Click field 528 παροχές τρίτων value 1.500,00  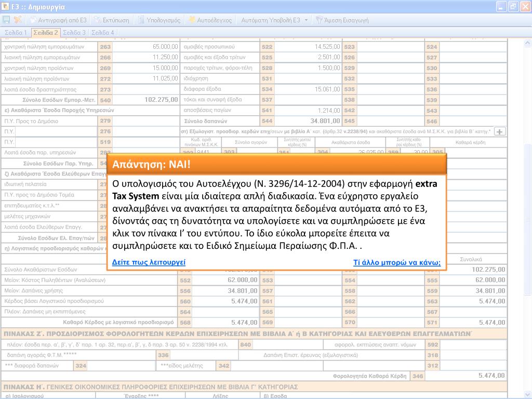(x=308, y=68)
